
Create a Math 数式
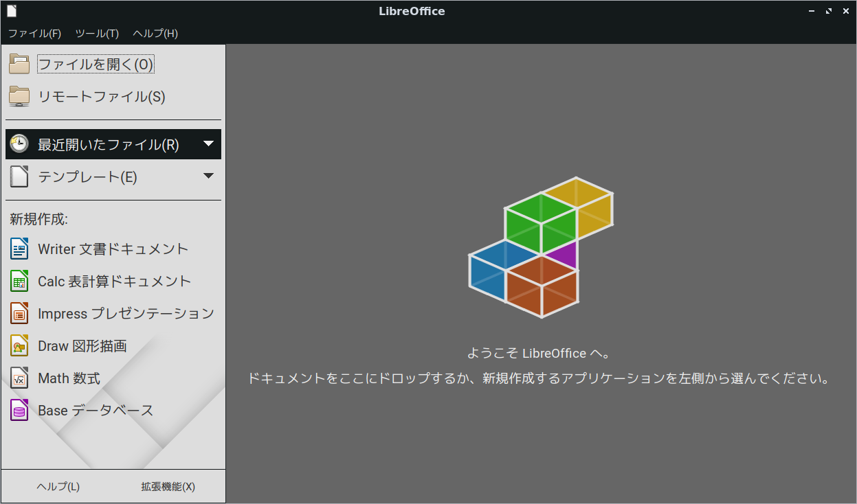pyautogui.click(x=113, y=378)
